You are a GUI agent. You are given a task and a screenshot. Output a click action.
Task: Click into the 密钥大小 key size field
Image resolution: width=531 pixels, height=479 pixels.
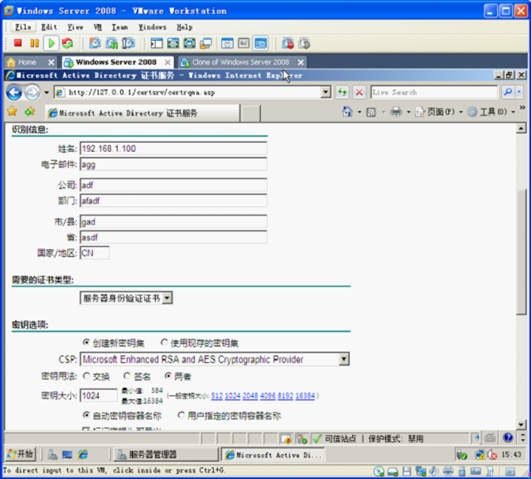click(x=99, y=396)
